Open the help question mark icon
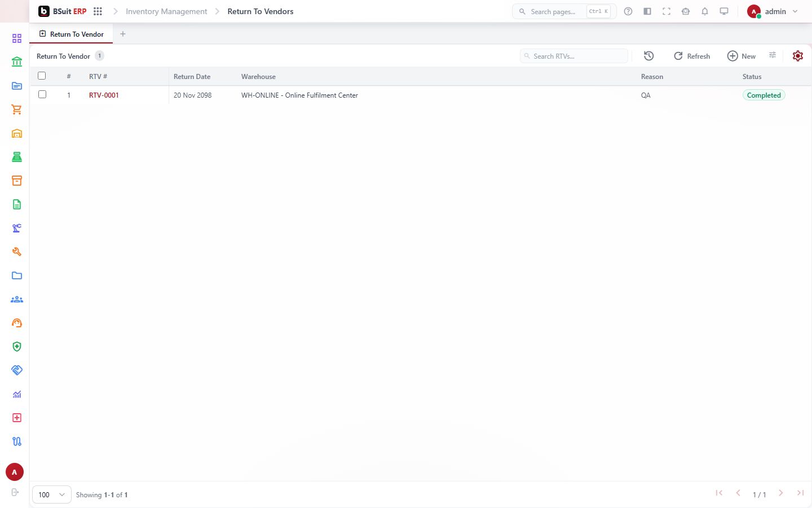Image resolution: width=812 pixels, height=508 pixels. (628, 11)
